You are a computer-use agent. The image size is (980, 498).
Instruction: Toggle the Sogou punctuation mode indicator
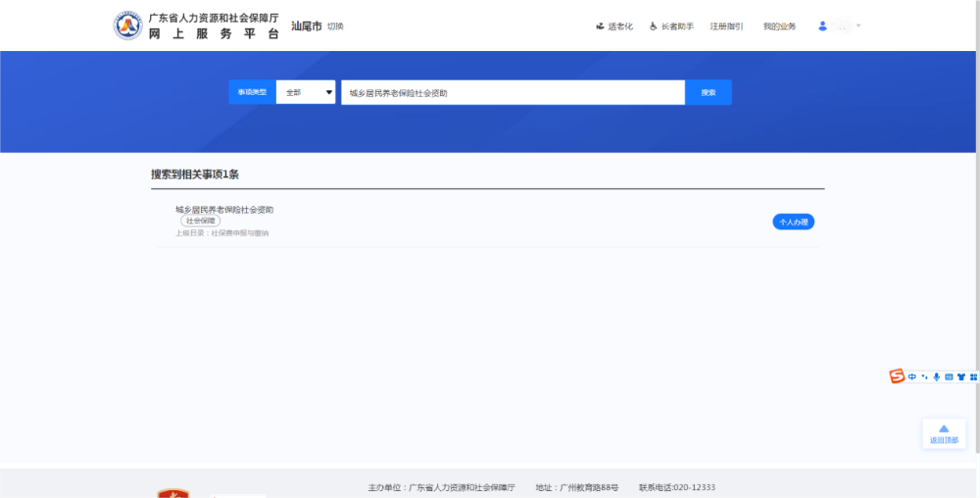point(924,376)
